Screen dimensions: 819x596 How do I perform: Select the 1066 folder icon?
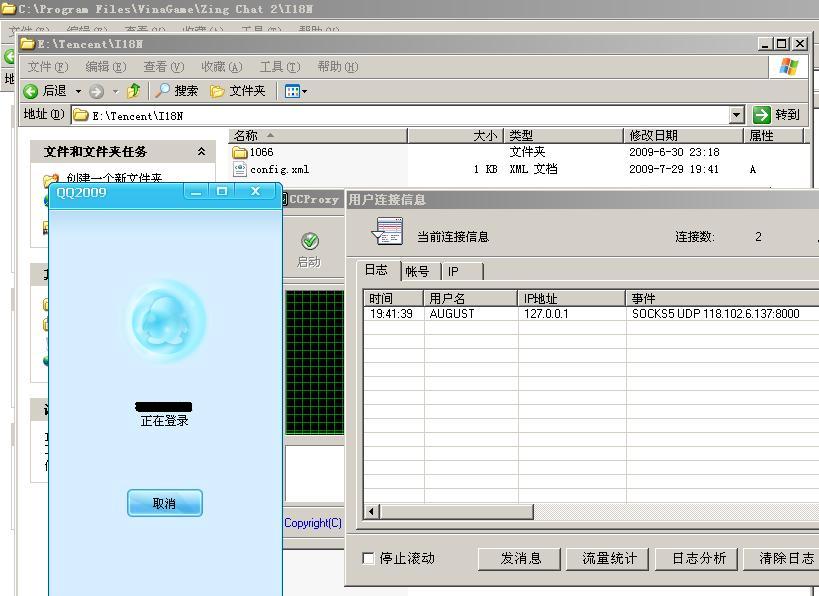(x=240, y=152)
